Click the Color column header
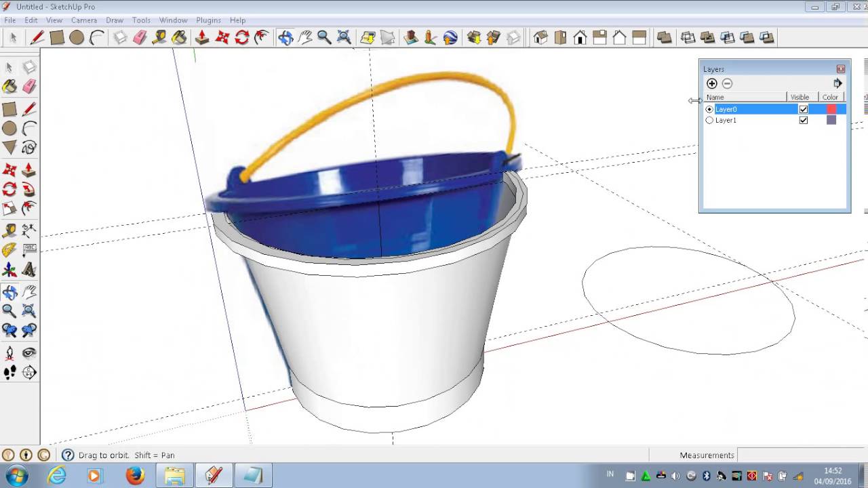Image resolution: width=868 pixels, height=488 pixels. (832, 97)
